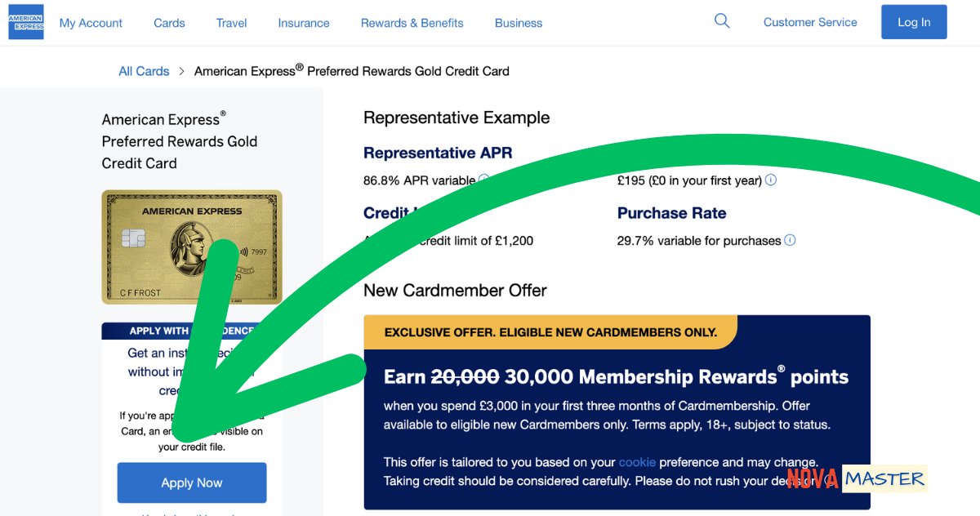Open the Cards menu
The image size is (980, 516).
[x=169, y=23]
